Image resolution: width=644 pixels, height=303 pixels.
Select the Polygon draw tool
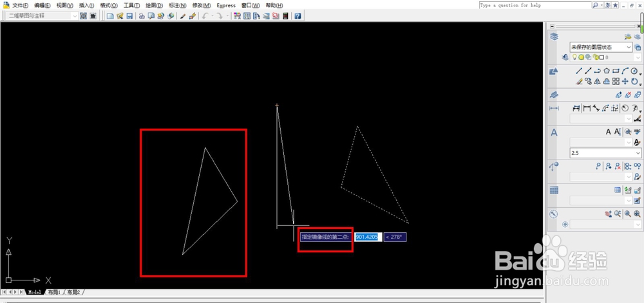coord(607,71)
